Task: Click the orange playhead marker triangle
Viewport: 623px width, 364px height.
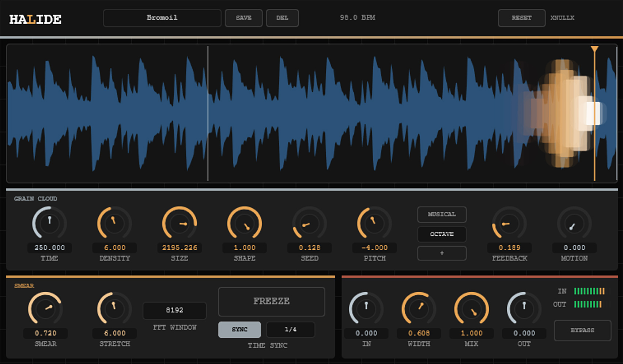Action: pos(594,49)
